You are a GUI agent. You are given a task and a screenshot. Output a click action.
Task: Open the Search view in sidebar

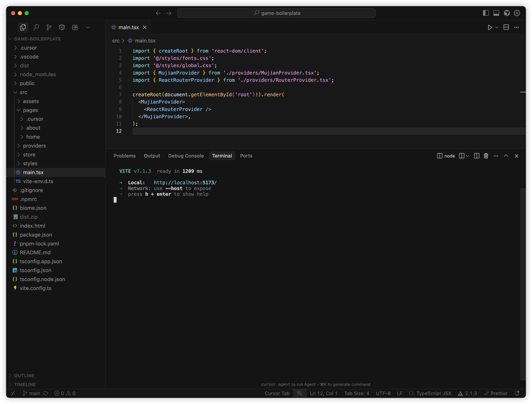pyautogui.click(x=36, y=27)
